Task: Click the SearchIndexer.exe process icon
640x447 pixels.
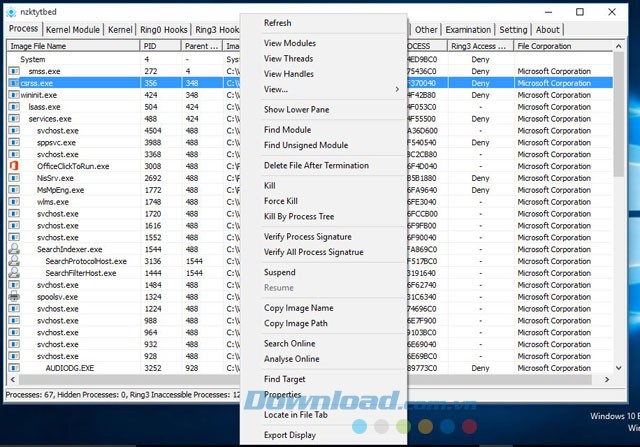Action: pos(14,249)
